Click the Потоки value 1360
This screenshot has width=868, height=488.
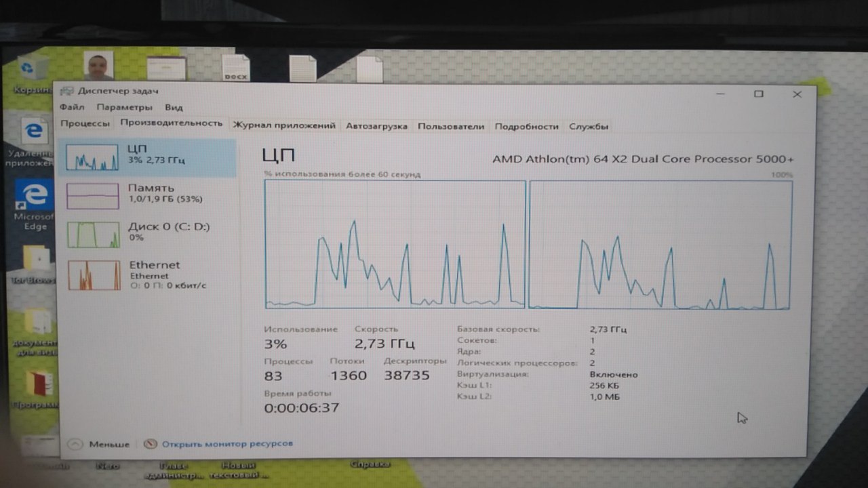(349, 375)
